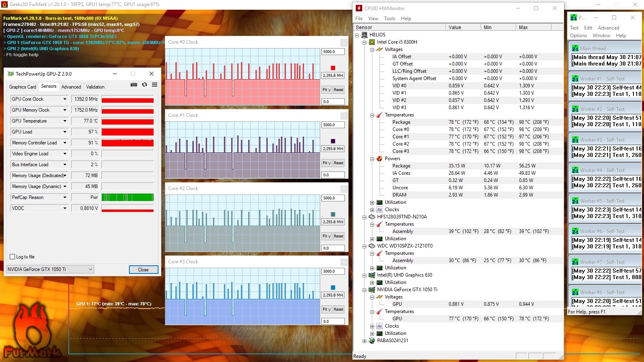Click the Prime95 title bar icon
644x362 pixels.
[574, 17]
